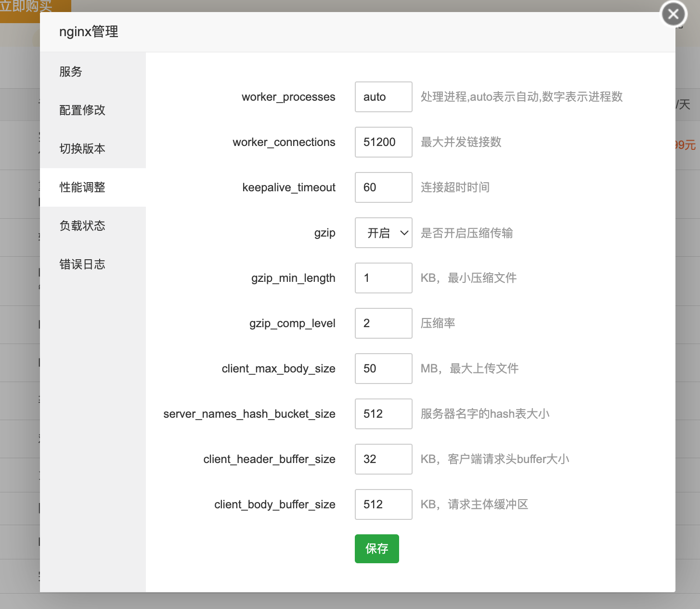Screen dimensions: 700x609
Task: Open the 服务 tab
Action: tap(92, 72)
